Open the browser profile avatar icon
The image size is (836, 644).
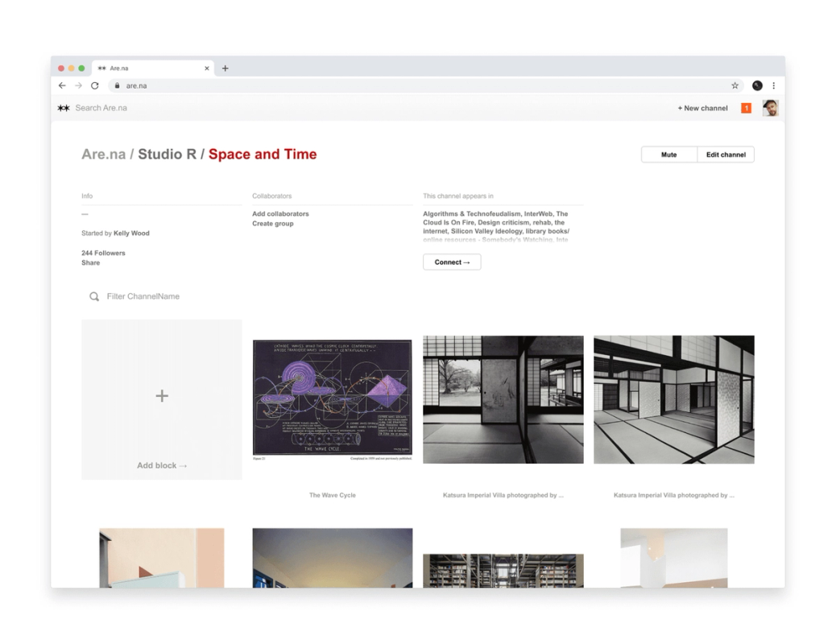pos(757,85)
